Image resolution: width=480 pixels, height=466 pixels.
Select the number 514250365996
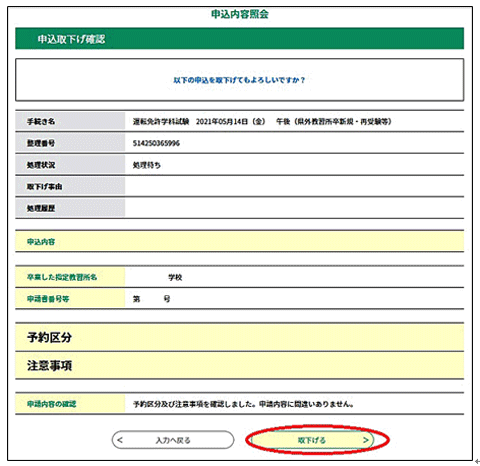156,143
